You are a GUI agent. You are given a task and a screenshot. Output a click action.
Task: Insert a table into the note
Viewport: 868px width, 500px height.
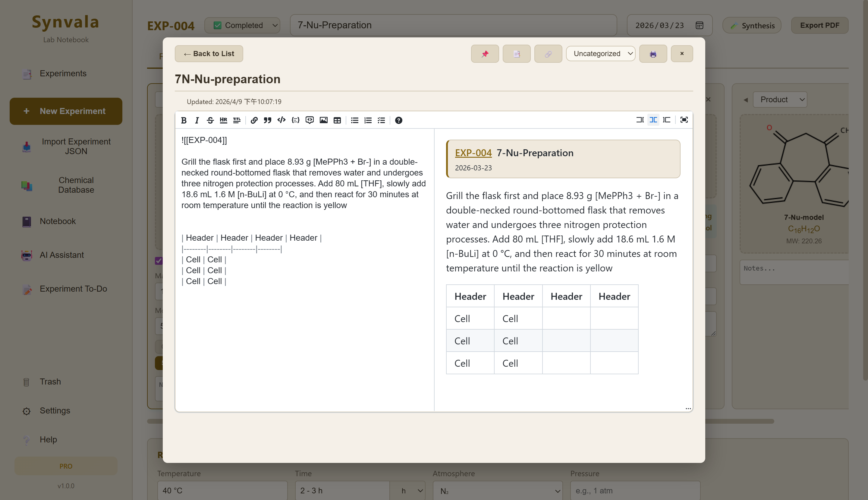pos(337,120)
